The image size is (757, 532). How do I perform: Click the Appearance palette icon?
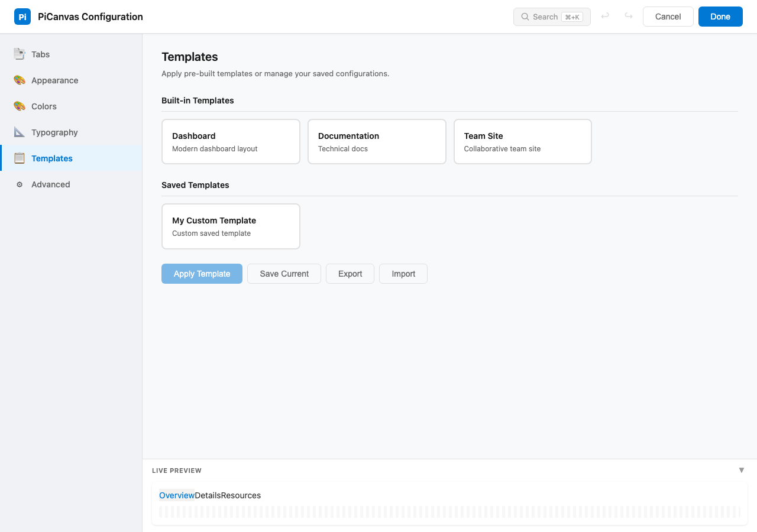[20, 80]
